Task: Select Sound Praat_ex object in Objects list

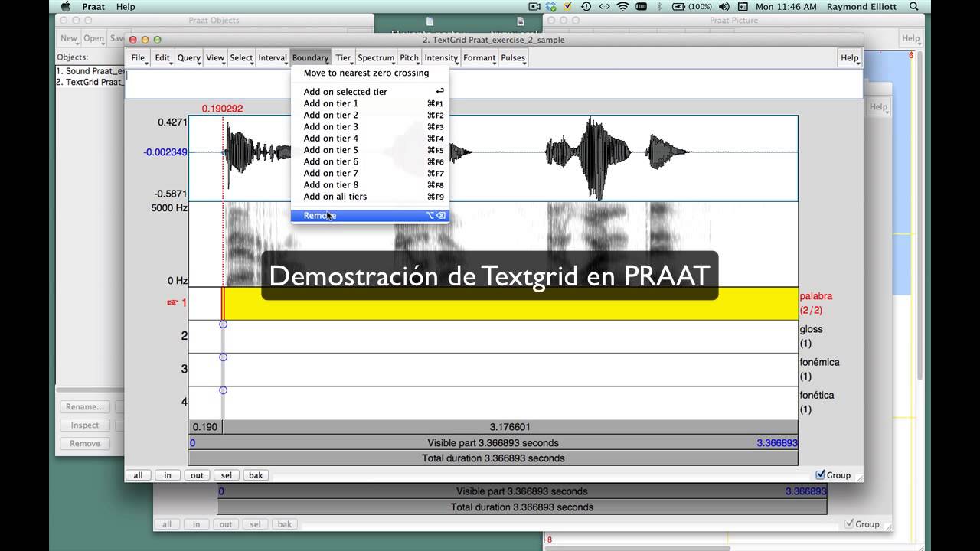Action: pos(90,71)
